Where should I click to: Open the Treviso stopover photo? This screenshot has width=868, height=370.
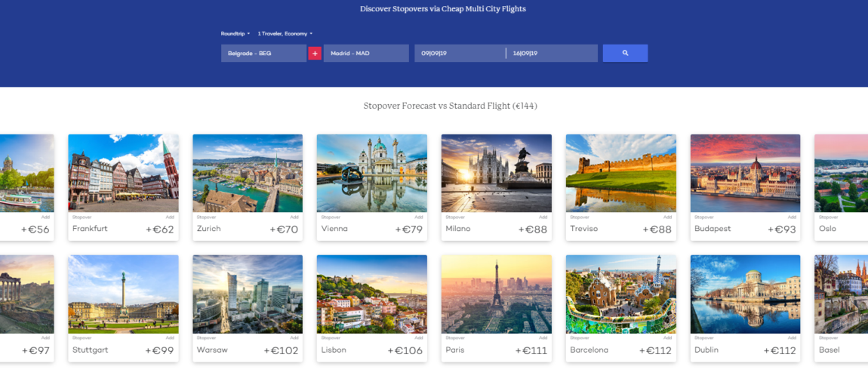pos(621,174)
